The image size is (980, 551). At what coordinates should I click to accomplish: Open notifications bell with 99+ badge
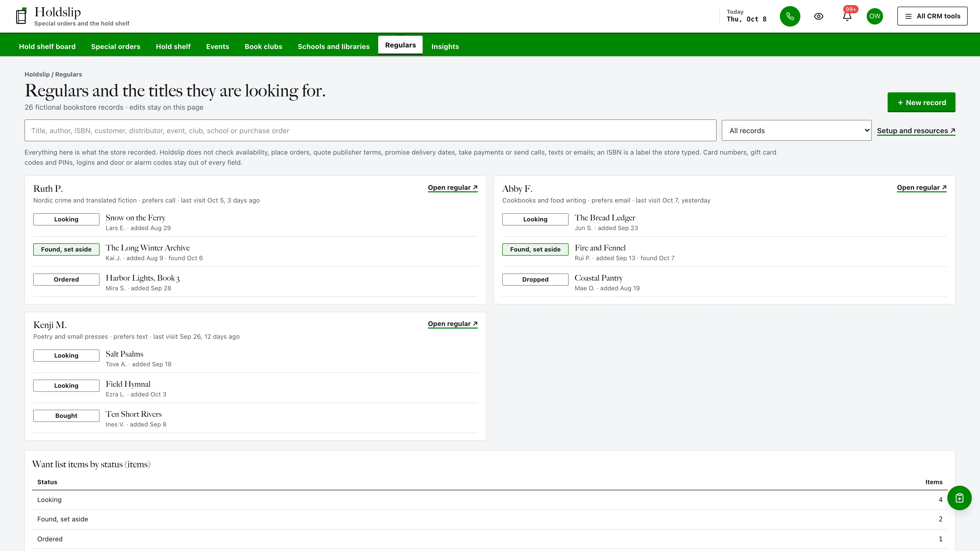point(847,16)
